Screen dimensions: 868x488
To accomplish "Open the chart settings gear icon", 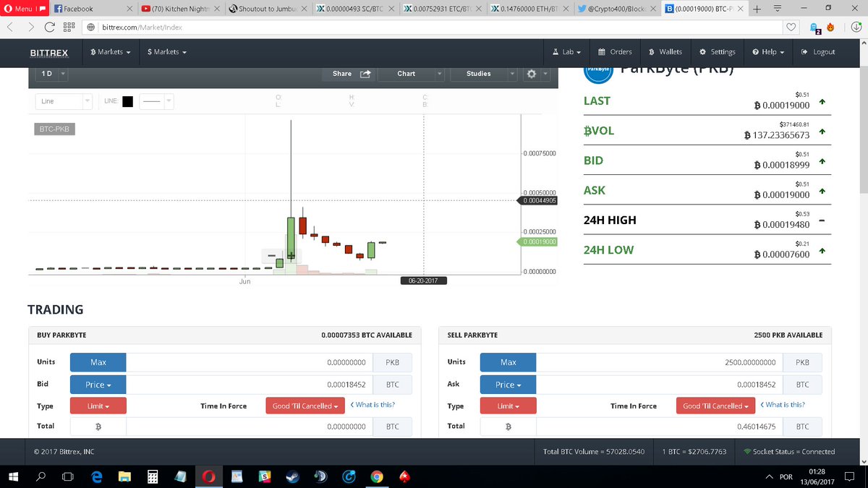I will coord(530,74).
